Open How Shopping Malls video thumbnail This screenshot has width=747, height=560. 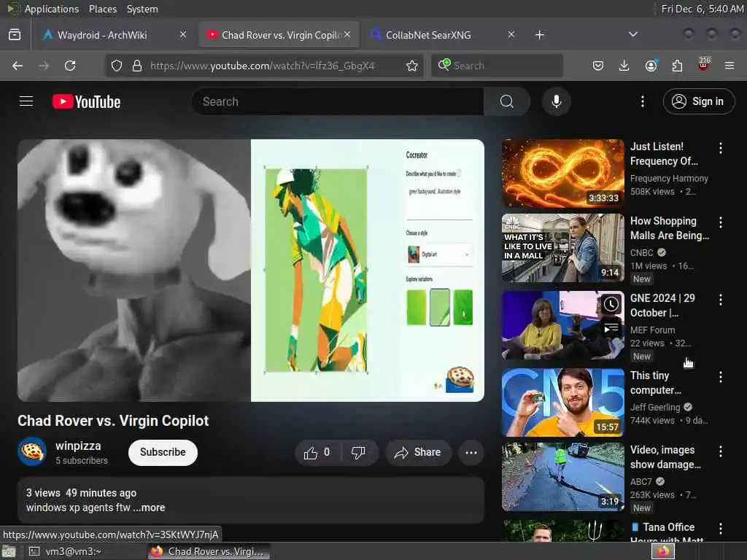pyautogui.click(x=563, y=248)
